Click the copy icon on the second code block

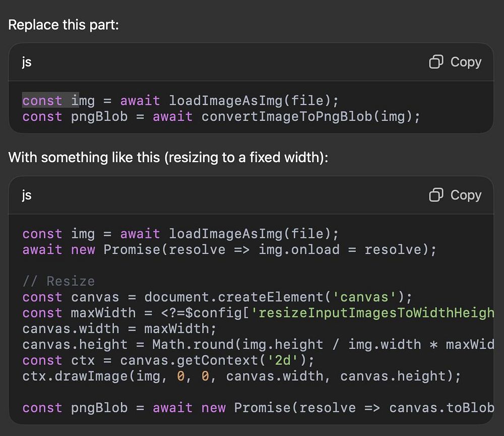point(436,195)
